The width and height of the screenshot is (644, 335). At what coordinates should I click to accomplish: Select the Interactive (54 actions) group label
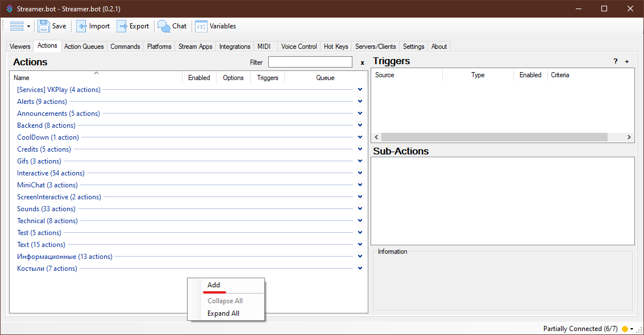(x=51, y=173)
